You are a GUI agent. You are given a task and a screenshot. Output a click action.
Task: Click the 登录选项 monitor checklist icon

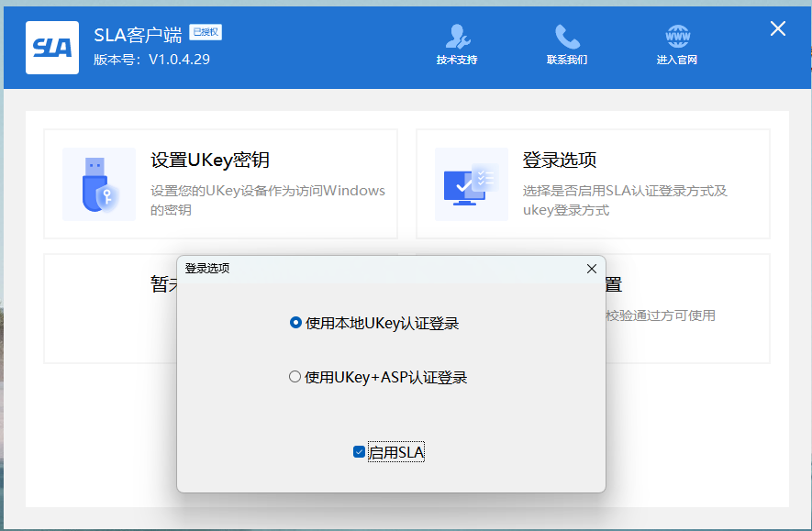click(x=472, y=184)
